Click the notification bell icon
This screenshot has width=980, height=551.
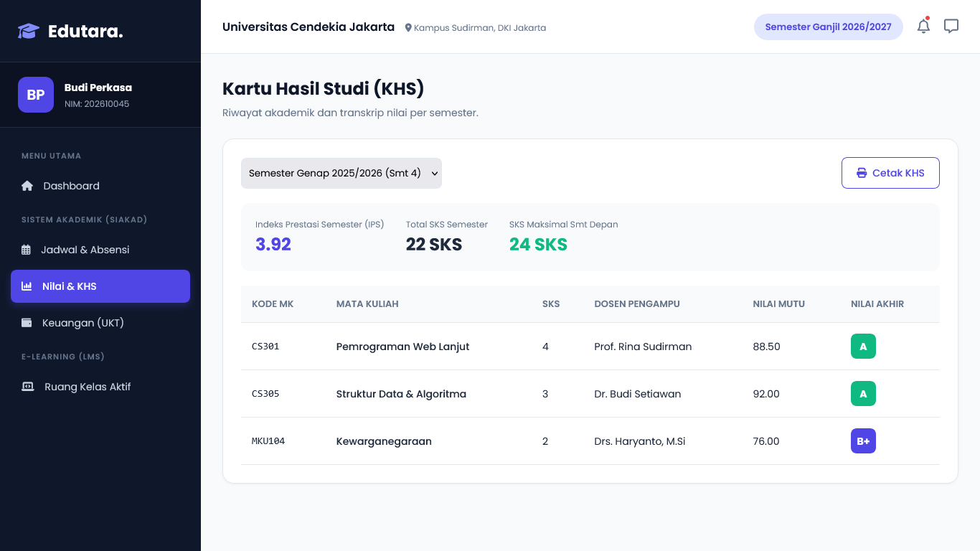click(923, 27)
